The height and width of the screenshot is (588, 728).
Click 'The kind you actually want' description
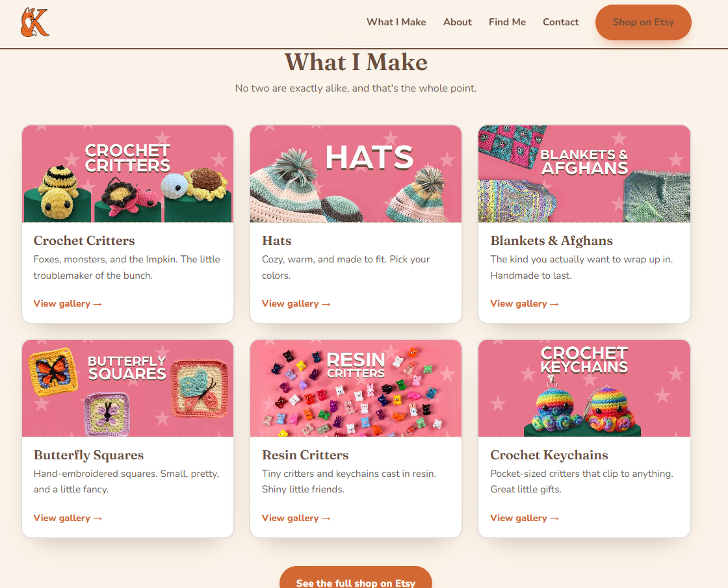click(582, 267)
